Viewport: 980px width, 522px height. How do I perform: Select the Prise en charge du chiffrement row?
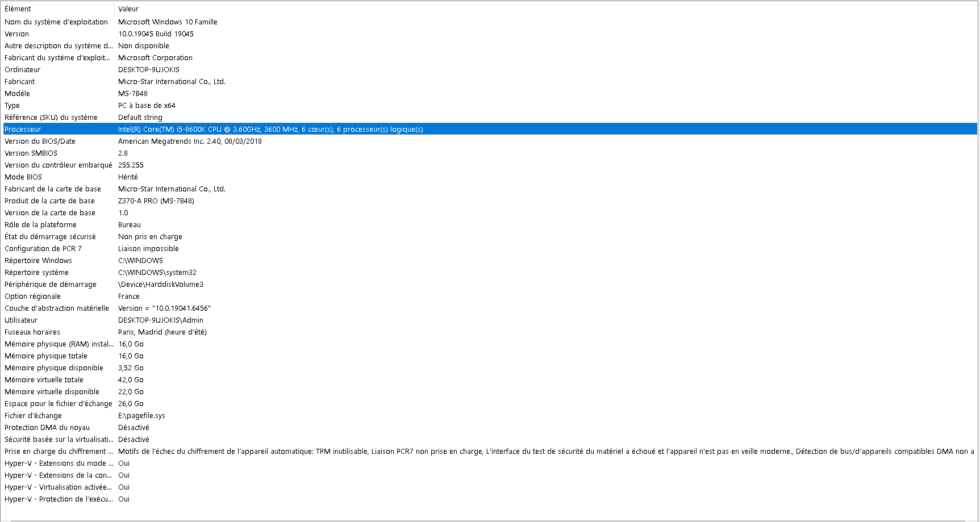(490, 451)
